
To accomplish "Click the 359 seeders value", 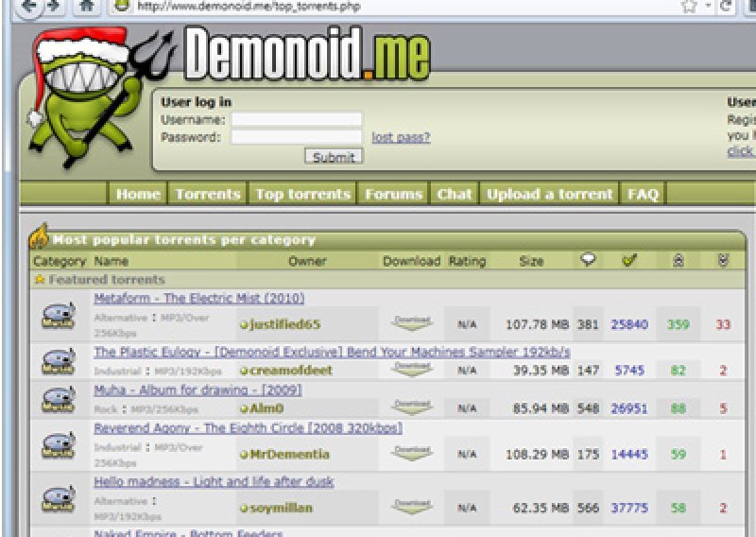I will coord(679,324).
